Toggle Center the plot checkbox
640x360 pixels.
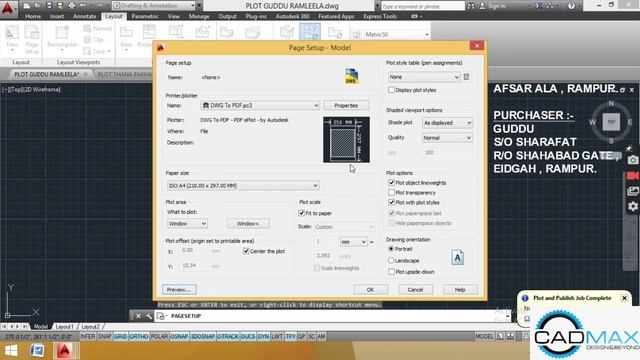246,251
